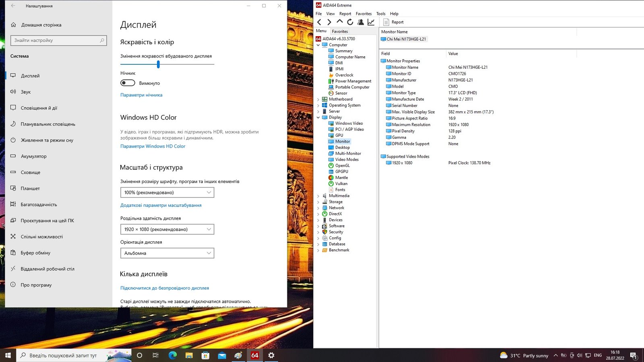This screenshot has height=362, width=644.
Task: Open the display scale 100% dropdown
Action: click(167, 193)
